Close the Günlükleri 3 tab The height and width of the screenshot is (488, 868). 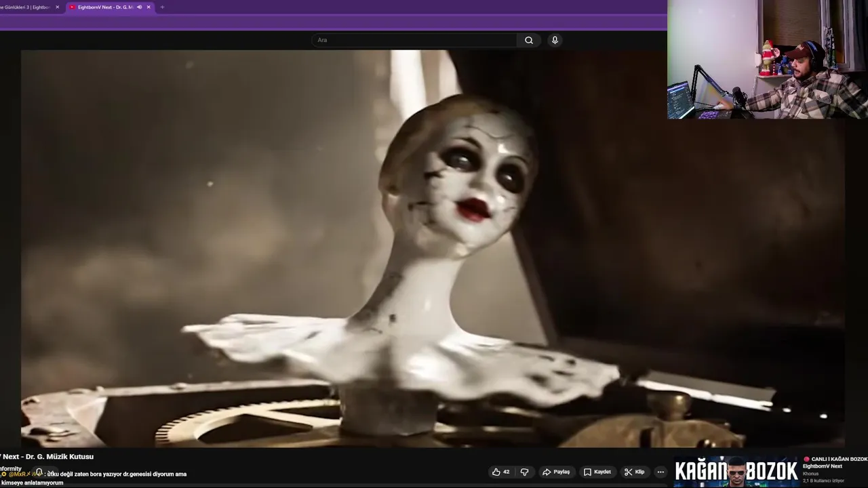[58, 7]
